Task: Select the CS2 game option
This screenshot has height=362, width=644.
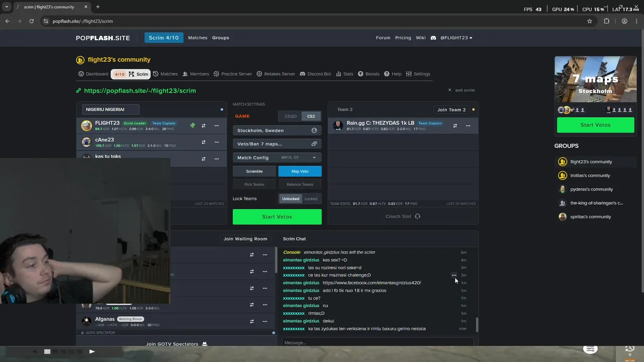Action: 311,116
